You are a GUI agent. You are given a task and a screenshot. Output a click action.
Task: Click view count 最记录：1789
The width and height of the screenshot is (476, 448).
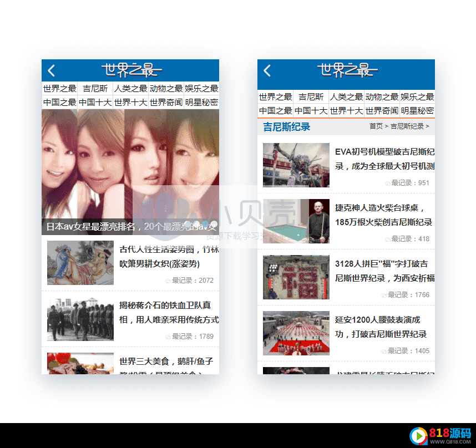tap(190, 337)
